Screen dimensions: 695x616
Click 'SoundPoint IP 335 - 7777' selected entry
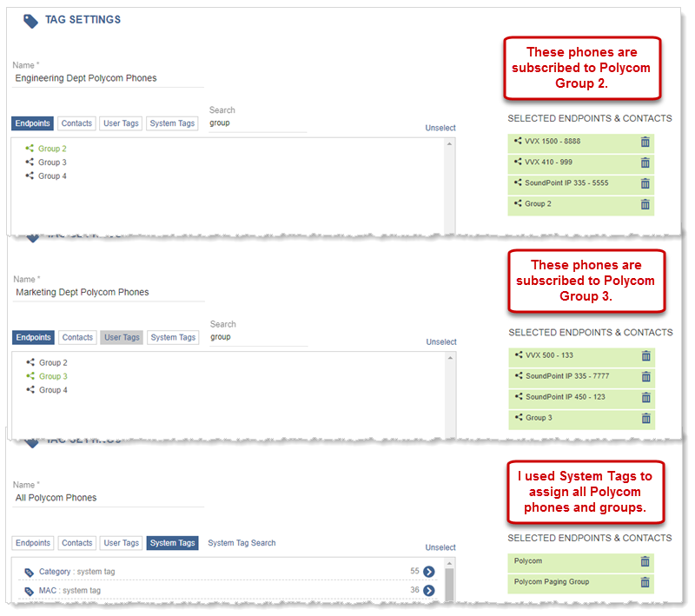[x=581, y=377]
